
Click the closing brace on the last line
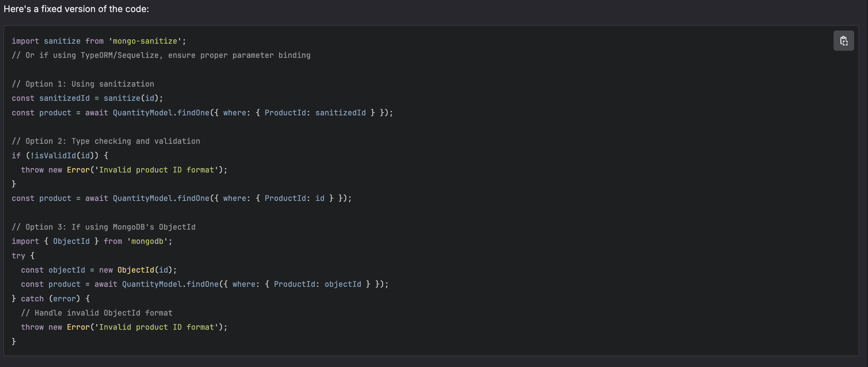[14, 341]
